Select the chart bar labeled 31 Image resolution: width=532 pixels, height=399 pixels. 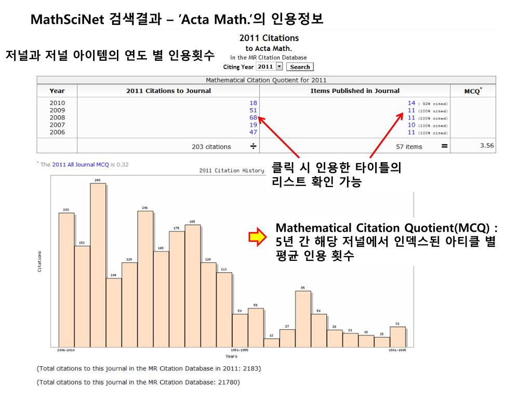point(397,337)
